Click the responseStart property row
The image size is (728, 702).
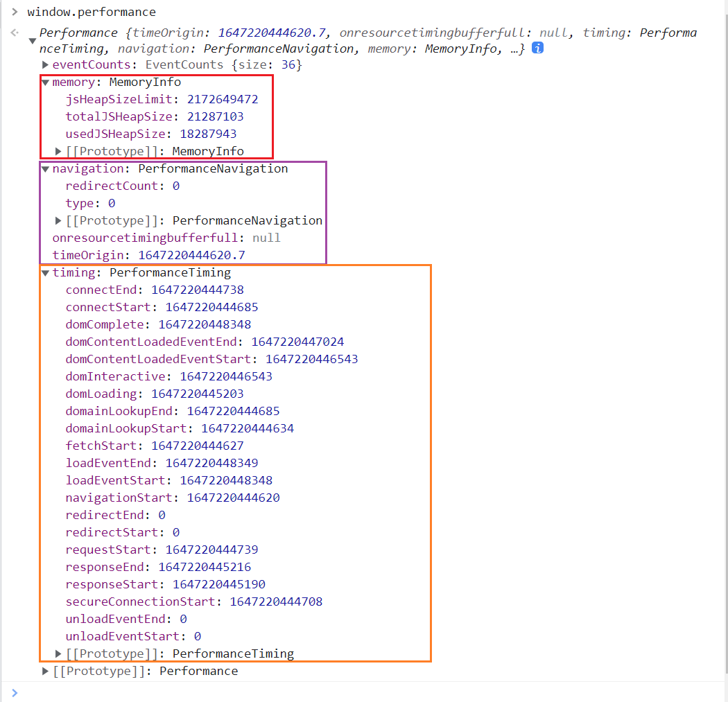(165, 584)
